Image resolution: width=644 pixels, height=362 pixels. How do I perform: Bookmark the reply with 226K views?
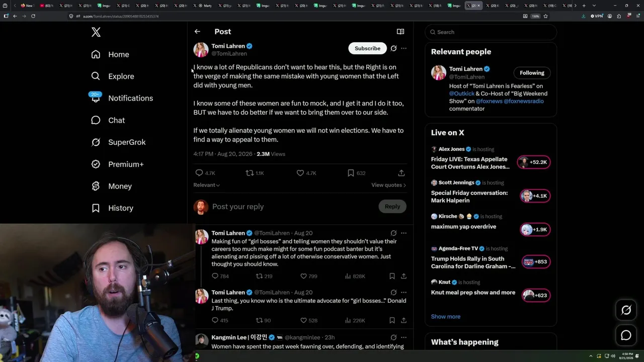pyautogui.click(x=392, y=320)
